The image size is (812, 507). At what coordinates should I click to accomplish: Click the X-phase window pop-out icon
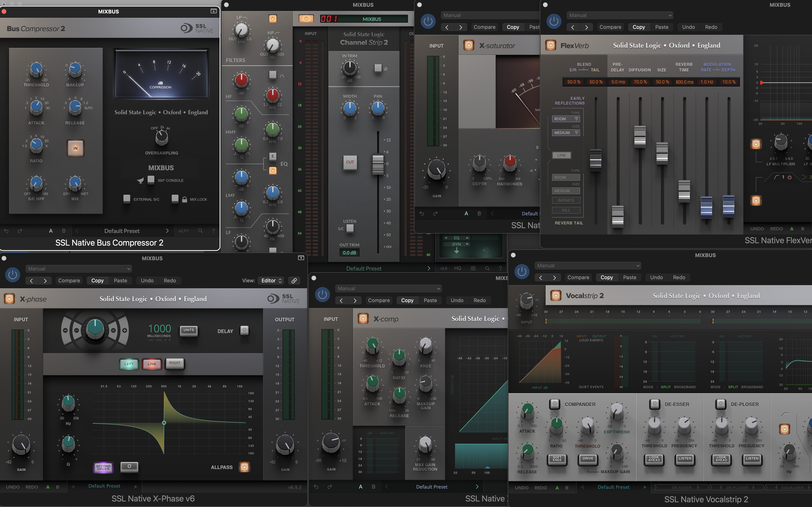(301, 258)
